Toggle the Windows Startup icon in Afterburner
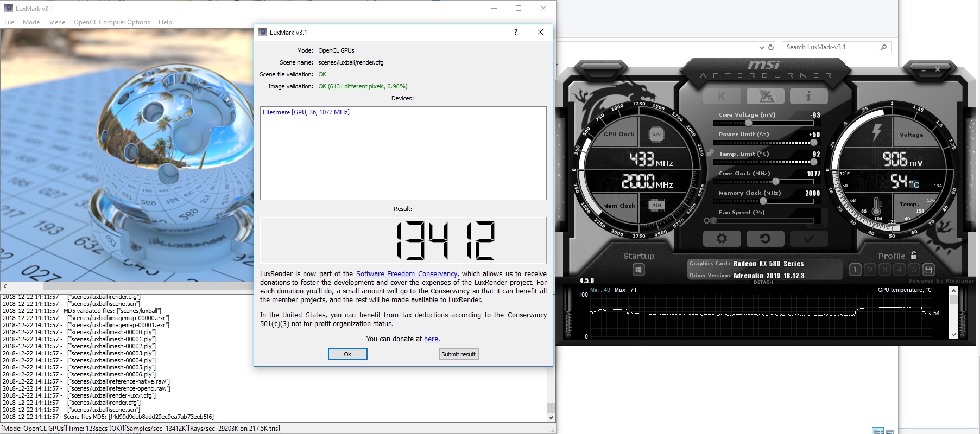Image resolution: width=980 pixels, height=434 pixels. click(638, 270)
